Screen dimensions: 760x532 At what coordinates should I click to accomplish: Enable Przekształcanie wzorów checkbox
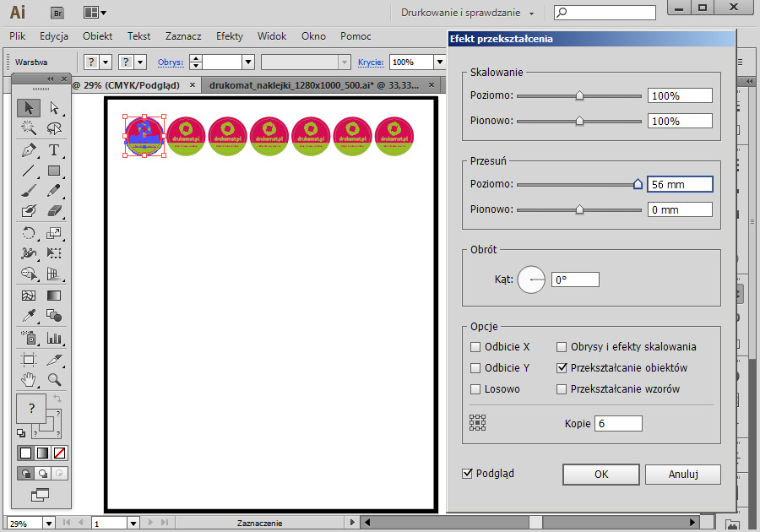(562, 389)
